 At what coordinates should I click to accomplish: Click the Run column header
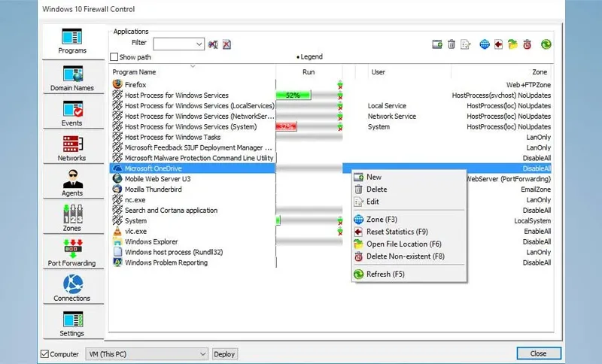pyautogui.click(x=309, y=71)
